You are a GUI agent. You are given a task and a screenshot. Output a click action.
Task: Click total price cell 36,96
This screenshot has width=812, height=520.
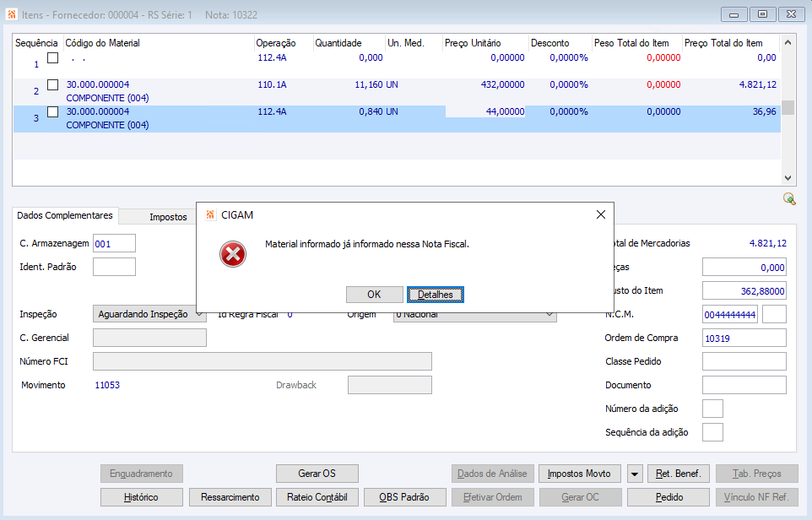coord(765,112)
